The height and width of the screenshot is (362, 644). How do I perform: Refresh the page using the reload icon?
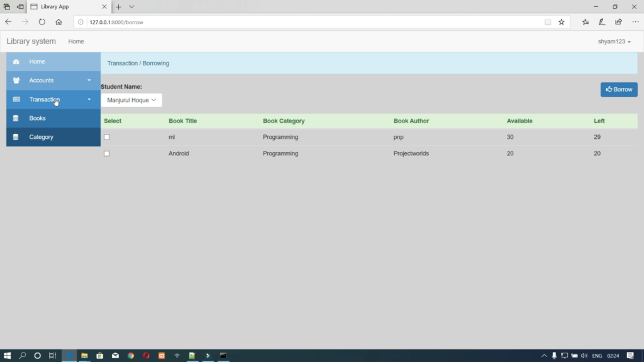42,21
